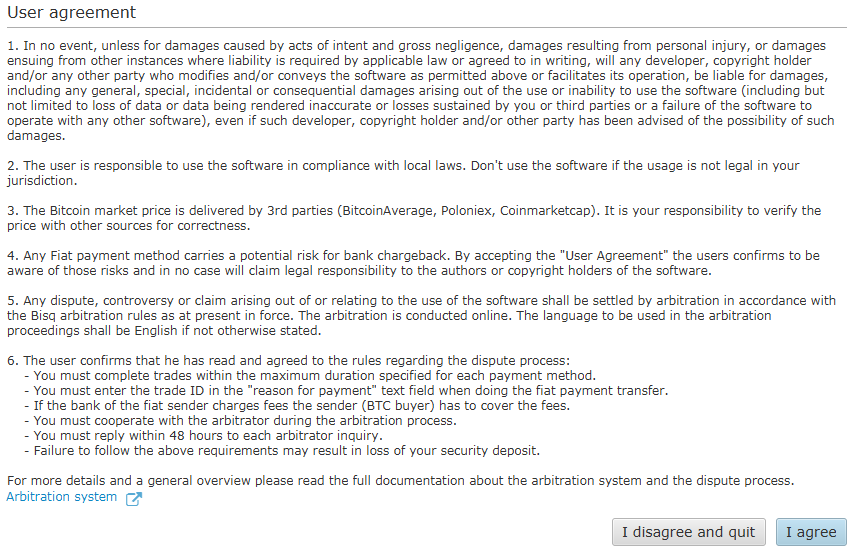Click the "I agree" button
The image size is (863, 555).
point(811,532)
